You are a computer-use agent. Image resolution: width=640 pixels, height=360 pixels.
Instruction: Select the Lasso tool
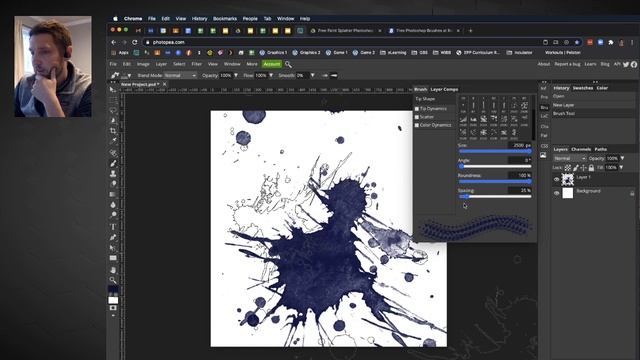pos(113,110)
